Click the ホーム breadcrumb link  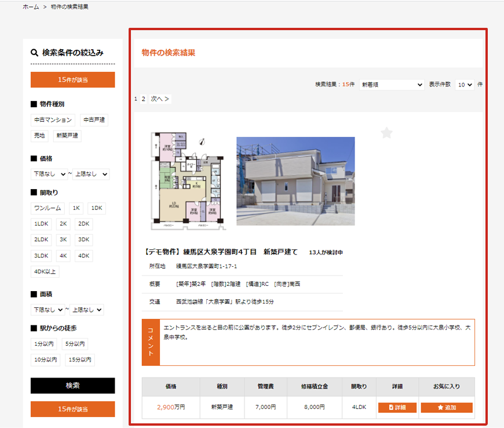tap(31, 7)
